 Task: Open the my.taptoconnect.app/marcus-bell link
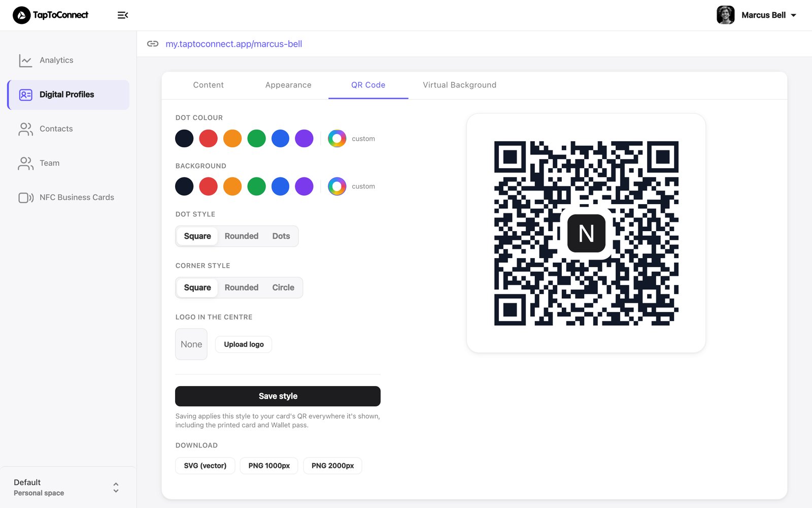pos(234,44)
